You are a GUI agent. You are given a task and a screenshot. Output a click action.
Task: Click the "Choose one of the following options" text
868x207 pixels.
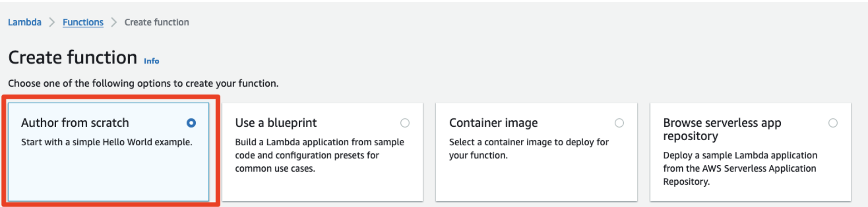[143, 83]
